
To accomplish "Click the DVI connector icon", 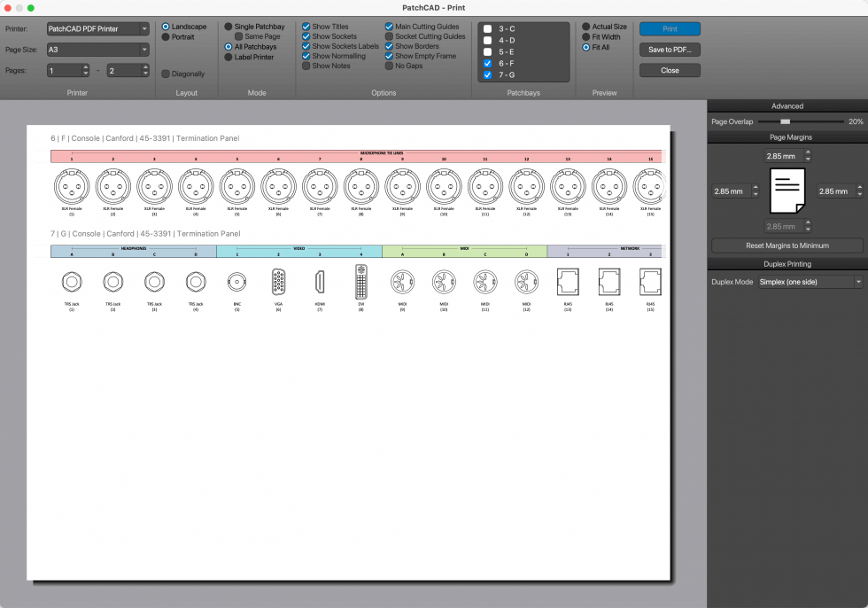I will click(x=361, y=282).
